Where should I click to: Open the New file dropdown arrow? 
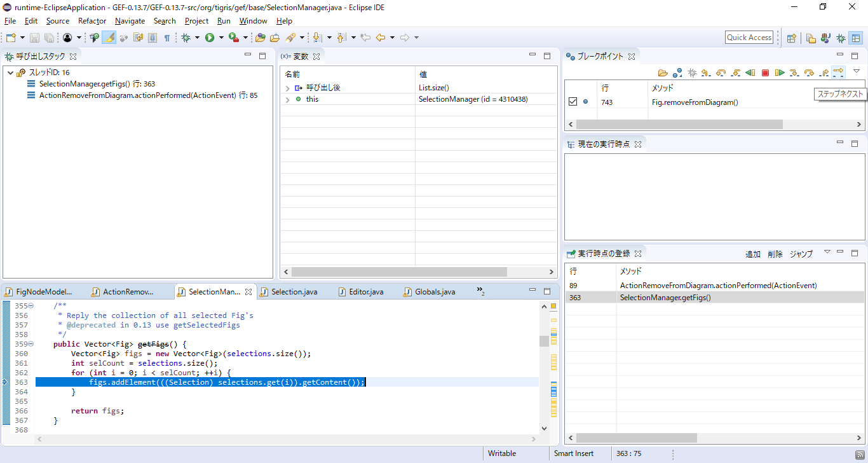coord(22,38)
